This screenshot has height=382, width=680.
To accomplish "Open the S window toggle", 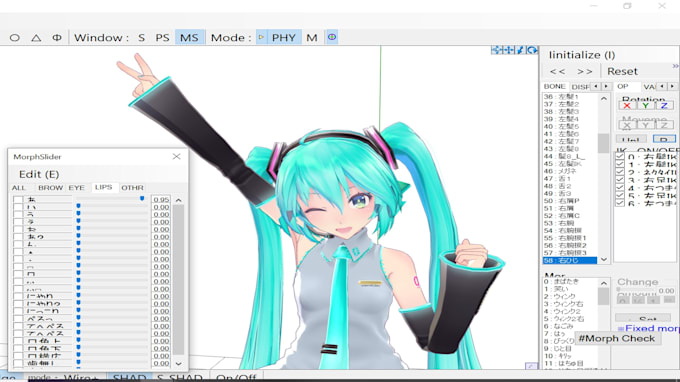I will pos(141,38).
